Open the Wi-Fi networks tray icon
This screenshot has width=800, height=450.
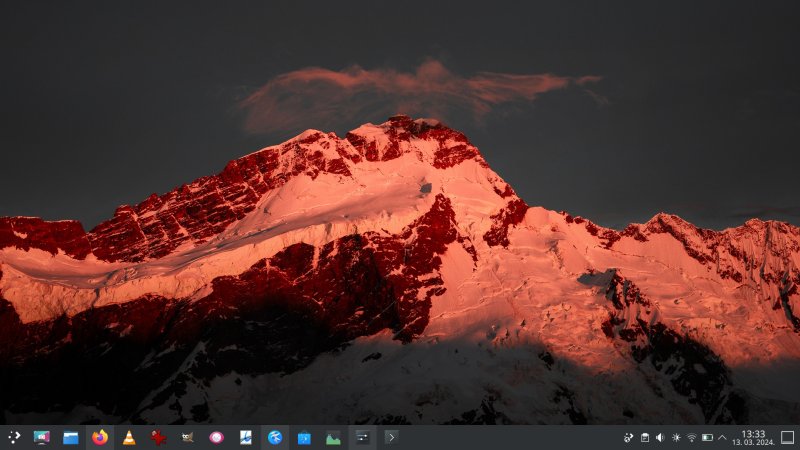coord(691,437)
